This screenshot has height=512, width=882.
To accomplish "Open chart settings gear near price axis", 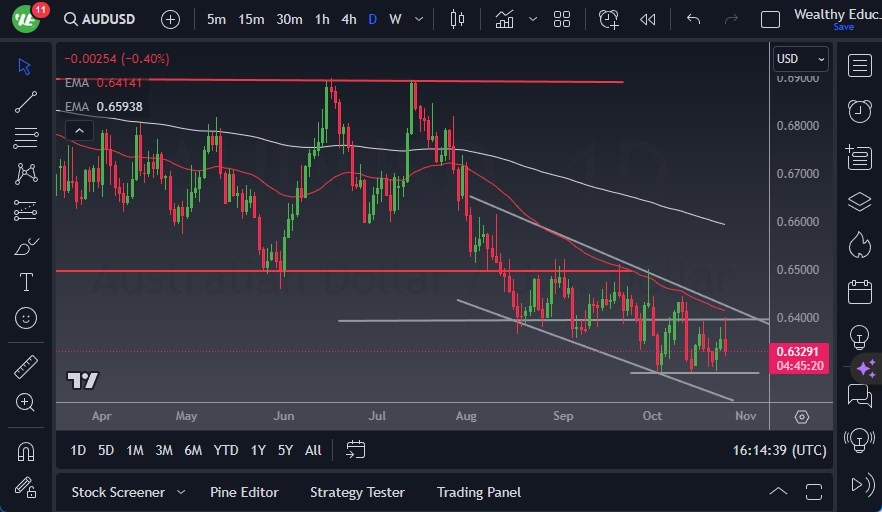I will pyautogui.click(x=802, y=416).
